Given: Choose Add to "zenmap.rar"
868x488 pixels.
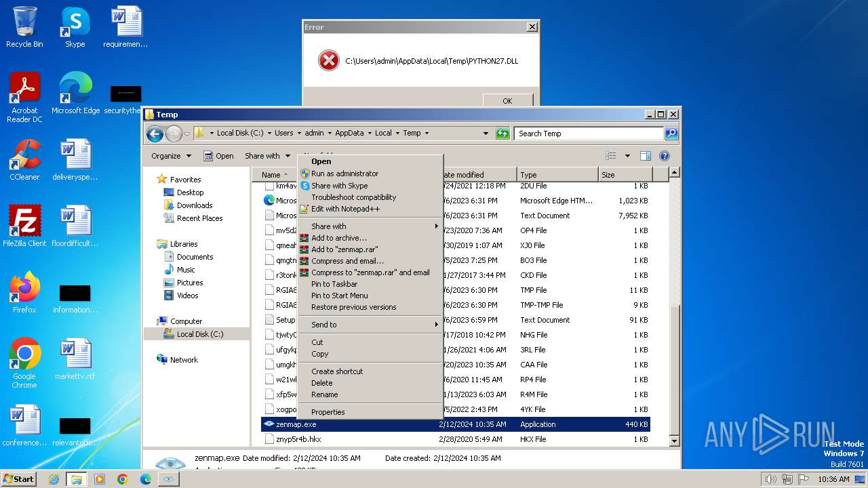Looking at the screenshot, I should [370, 249].
